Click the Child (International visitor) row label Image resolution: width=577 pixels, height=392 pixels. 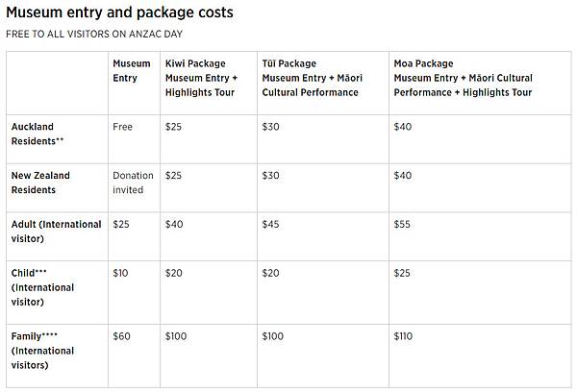tap(42, 287)
